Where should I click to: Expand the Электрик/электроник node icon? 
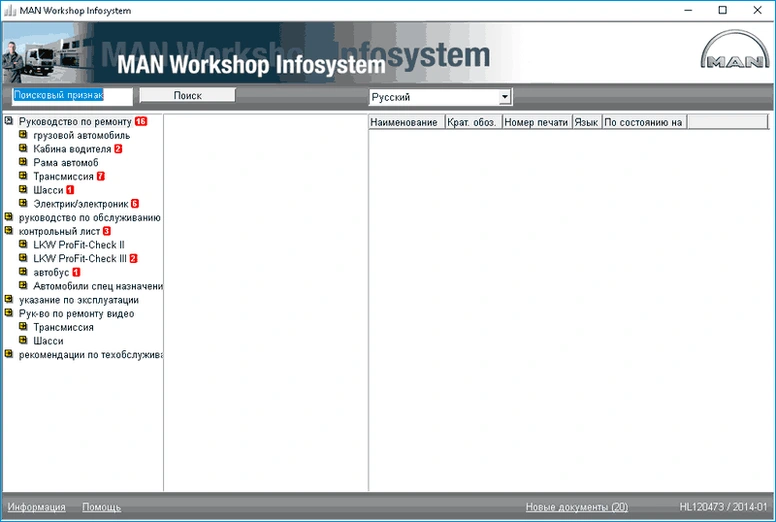point(23,203)
